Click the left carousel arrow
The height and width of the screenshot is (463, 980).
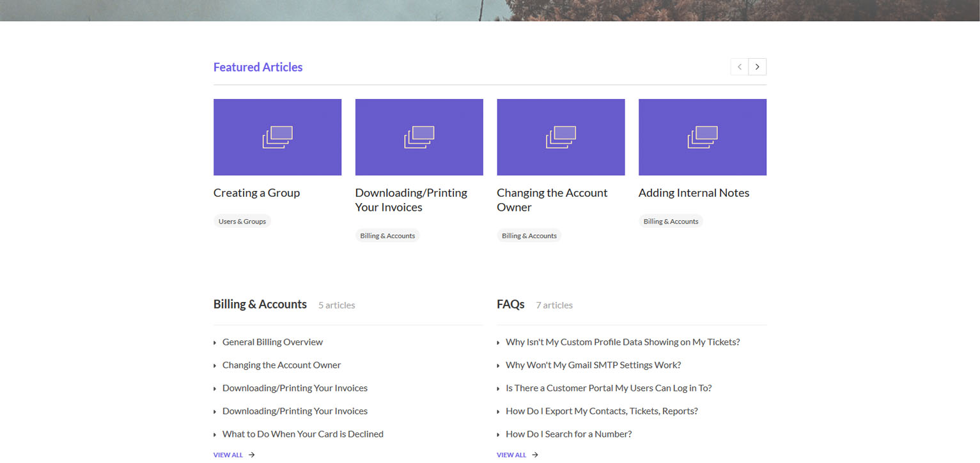[739, 66]
